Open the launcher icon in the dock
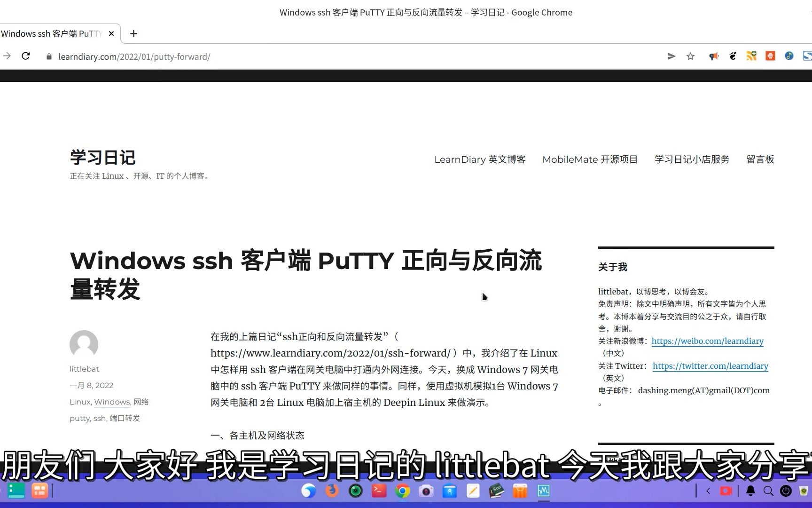The width and height of the screenshot is (812, 508). 16,491
